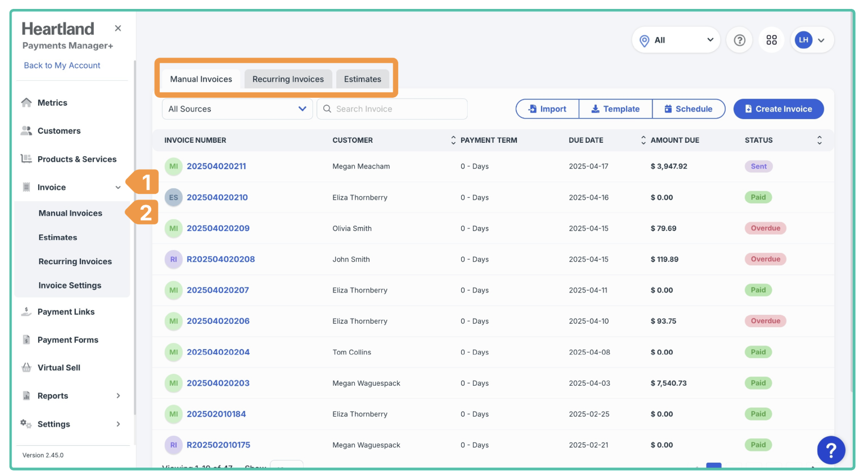The height and width of the screenshot is (475, 868).
Task: Open the help question mark icon in header
Action: click(739, 40)
